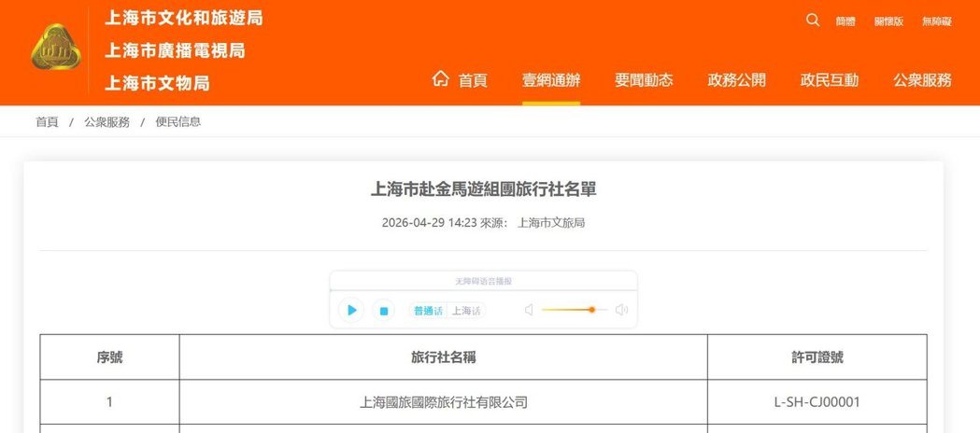The width and height of the screenshot is (980, 433).
Task: Expand the 政民互動 navigation menu
Action: click(829, 80)
